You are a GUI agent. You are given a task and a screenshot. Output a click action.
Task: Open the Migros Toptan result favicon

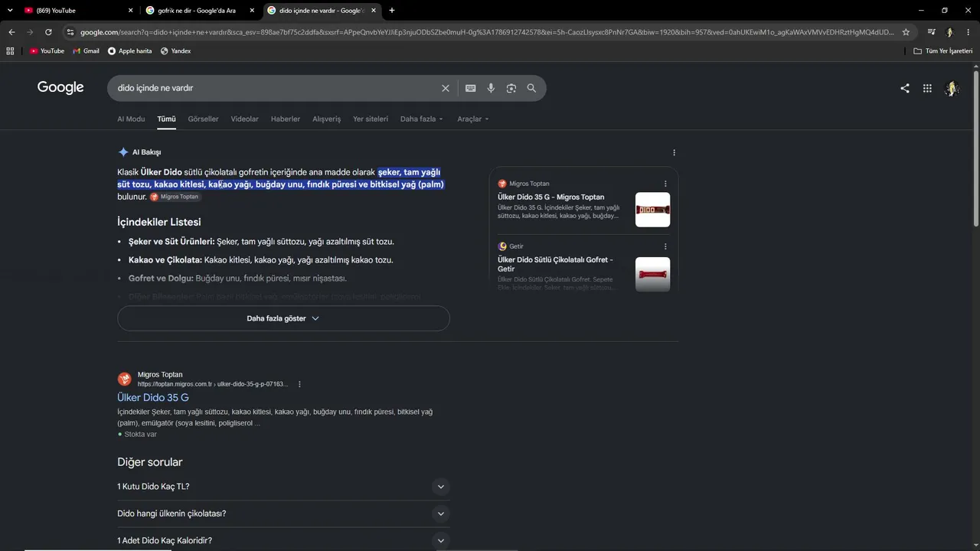125,379
